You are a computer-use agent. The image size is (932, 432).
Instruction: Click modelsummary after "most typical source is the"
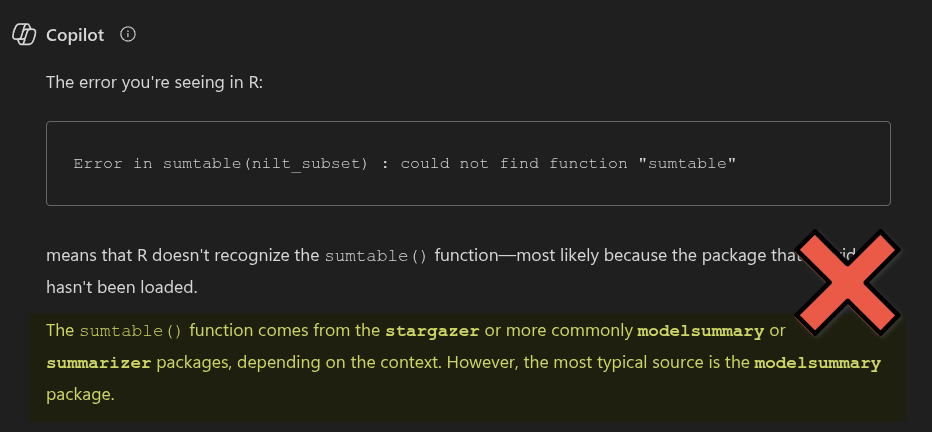click(x=817, y=363)
